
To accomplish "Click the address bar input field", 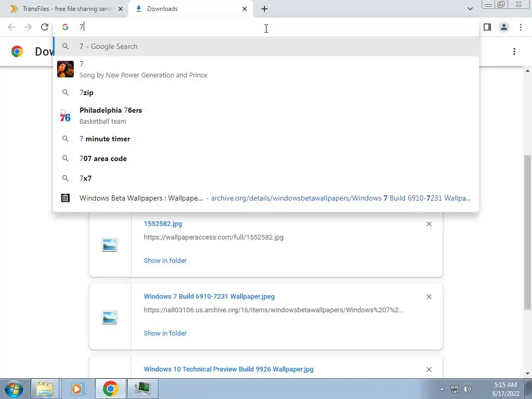I will pyautogui.click(x=266, y=27).
